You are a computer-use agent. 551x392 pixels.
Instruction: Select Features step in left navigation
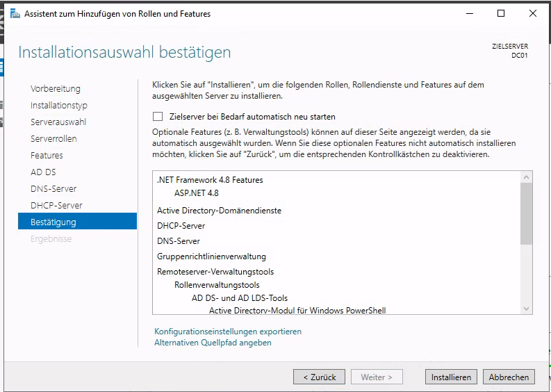pos(47,156)
